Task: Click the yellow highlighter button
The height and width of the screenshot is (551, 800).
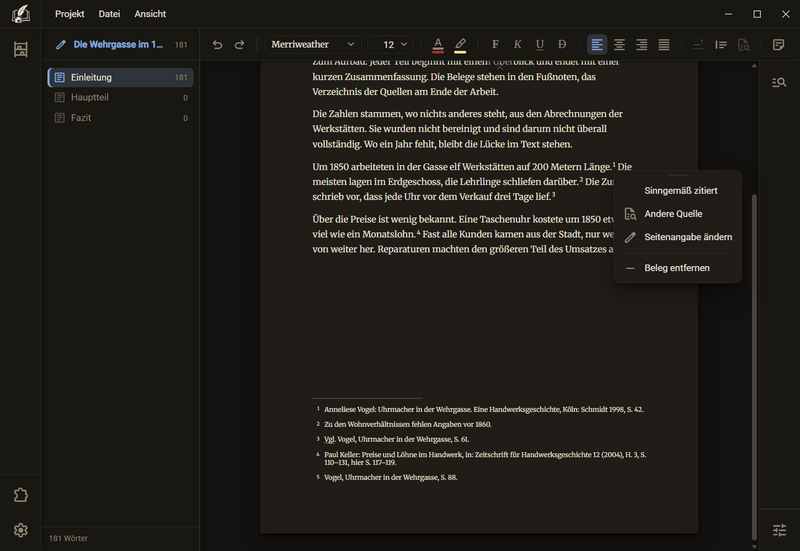Action: pyautogui.click(x=460, y=45)
